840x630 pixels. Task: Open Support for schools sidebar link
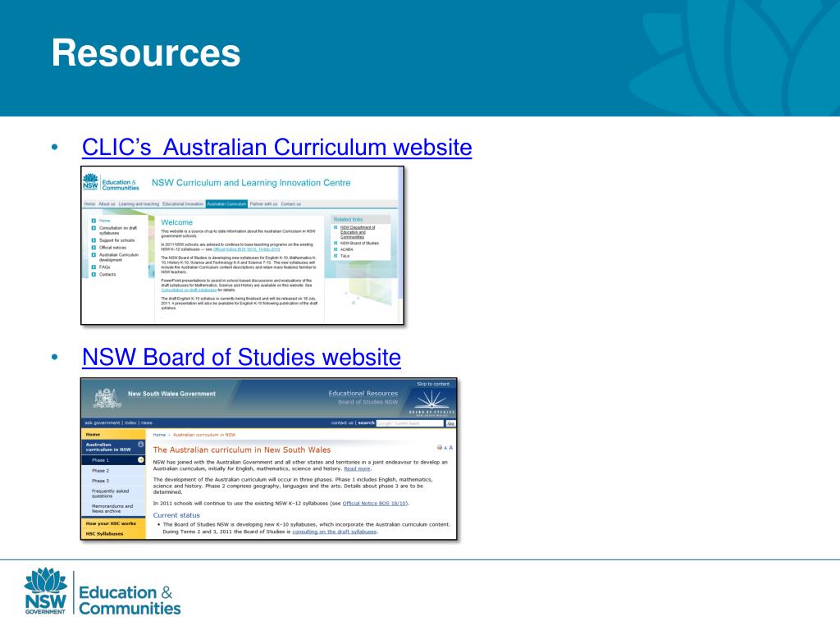[x=116, y=240]
